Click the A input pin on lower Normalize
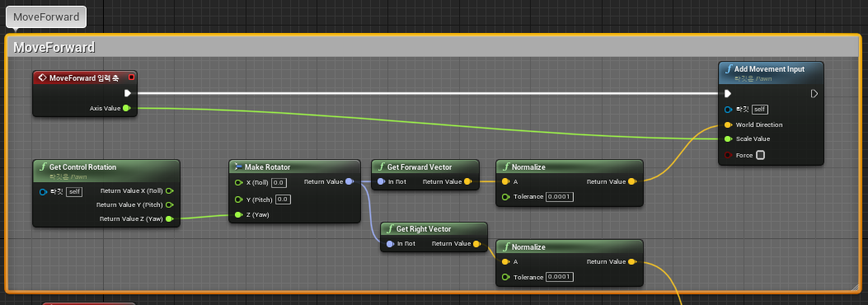This screenshot has height=305, width=868. (x=505, y=262)
